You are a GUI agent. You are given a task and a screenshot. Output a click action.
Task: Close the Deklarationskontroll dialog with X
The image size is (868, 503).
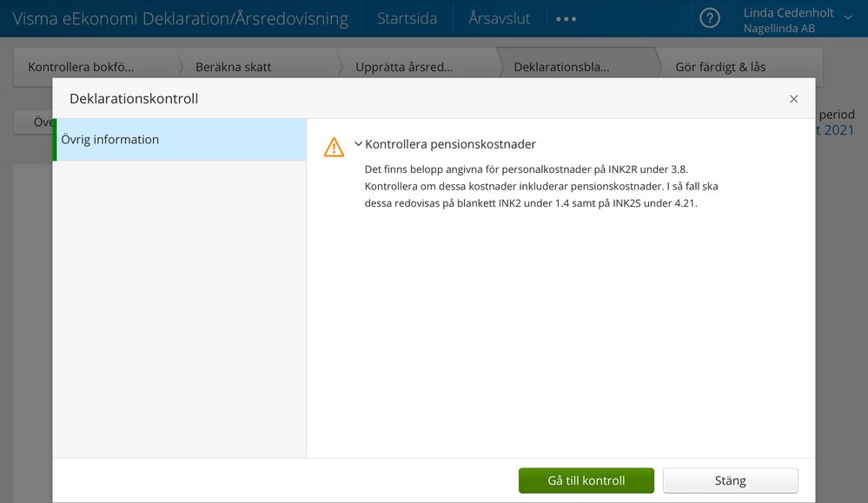point(793,99)
